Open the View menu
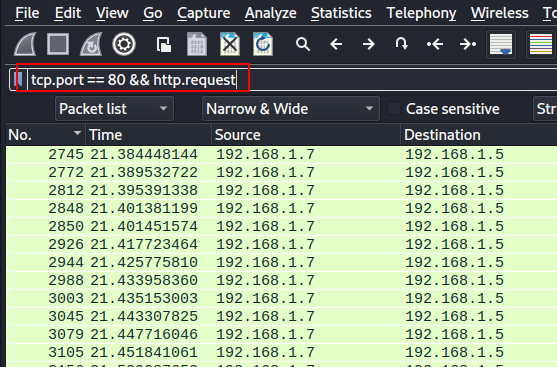The height and width of the screenshot is (367, 557). click(x=112, y=13)
